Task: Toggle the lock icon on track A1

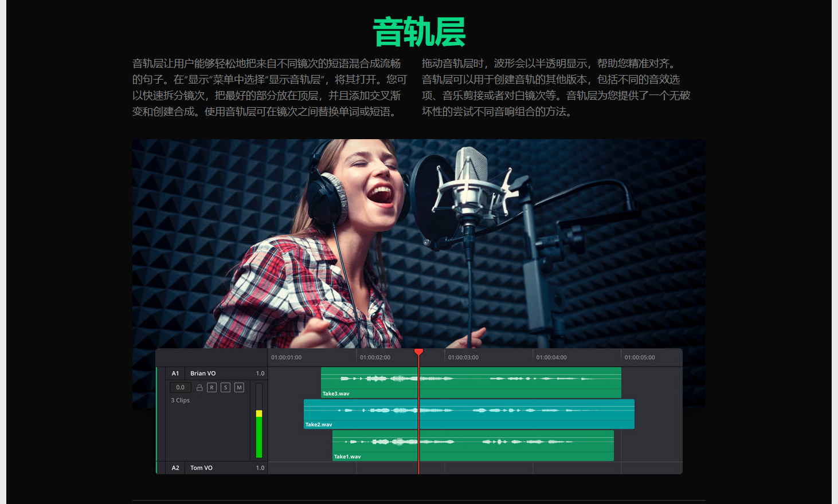Action: (199, 388)
